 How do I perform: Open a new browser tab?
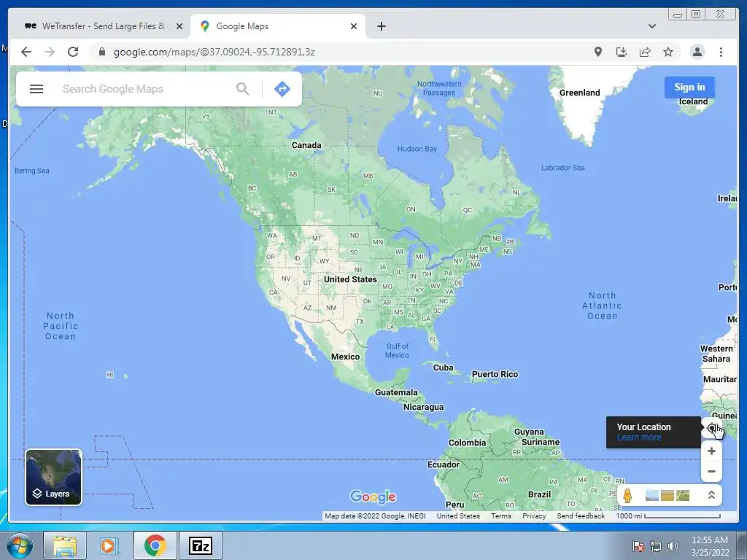(x=381, y=26)
